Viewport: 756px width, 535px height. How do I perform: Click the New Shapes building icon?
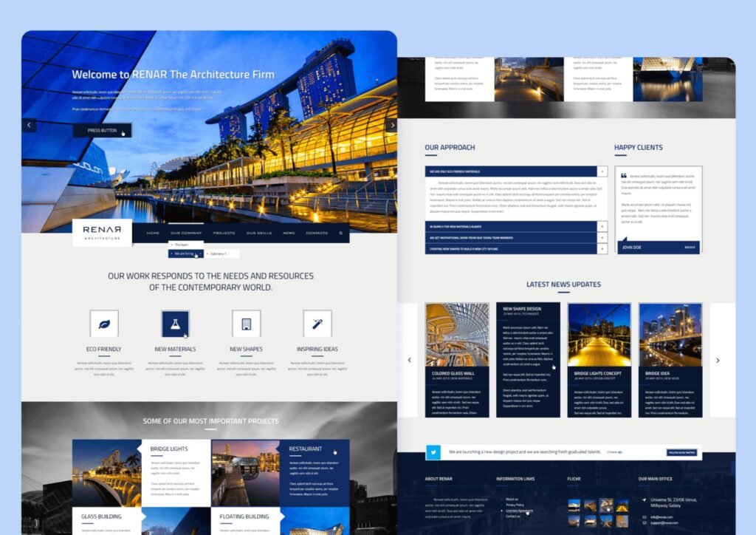point(246,324)
